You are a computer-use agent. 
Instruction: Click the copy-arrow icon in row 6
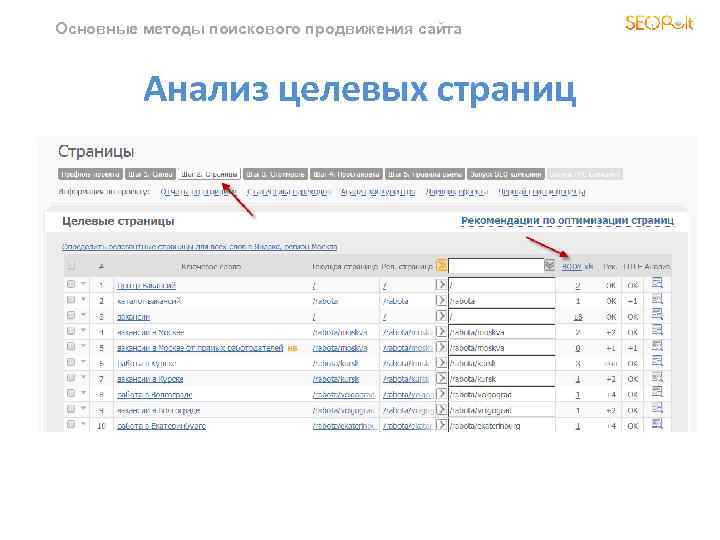[x=441, y=363]
